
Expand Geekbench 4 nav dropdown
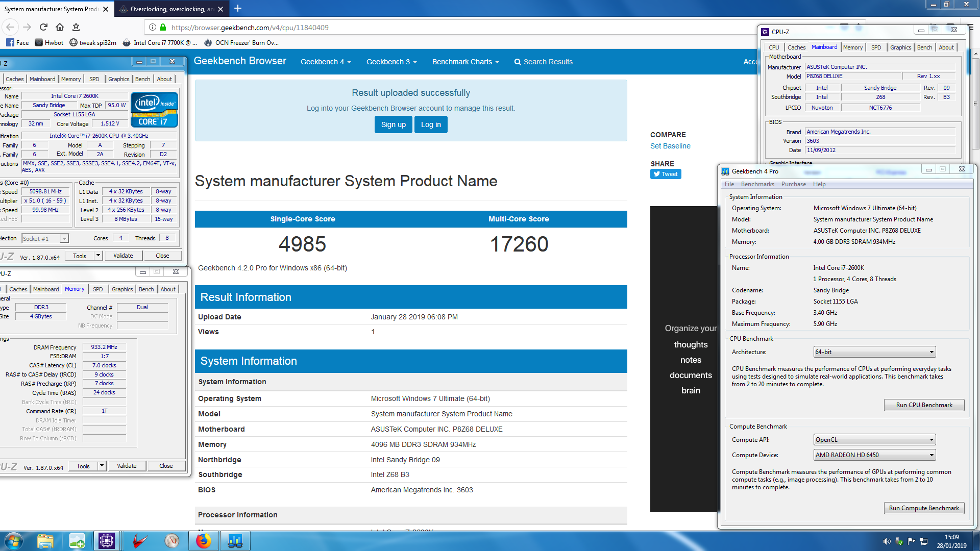click(x=326, y=62)
